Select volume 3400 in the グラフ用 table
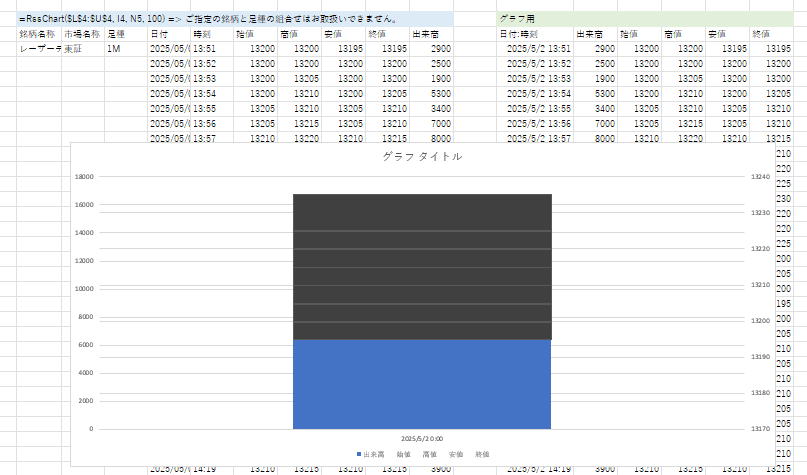Viewport: 807px width, 475px height. (x=595, y=109)
